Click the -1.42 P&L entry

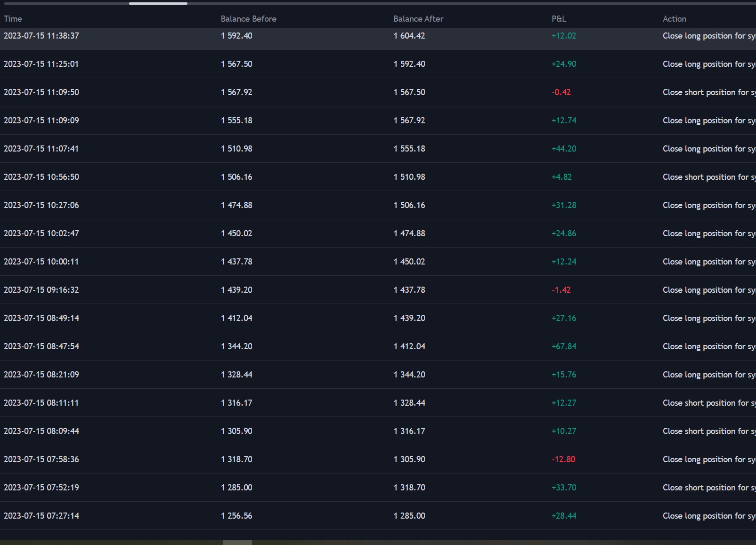pos(561,290)
